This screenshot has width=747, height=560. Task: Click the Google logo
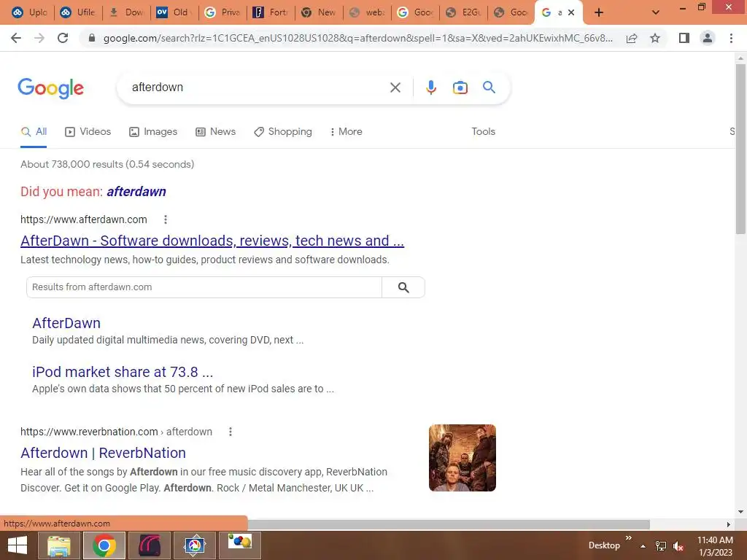[51, 88]
